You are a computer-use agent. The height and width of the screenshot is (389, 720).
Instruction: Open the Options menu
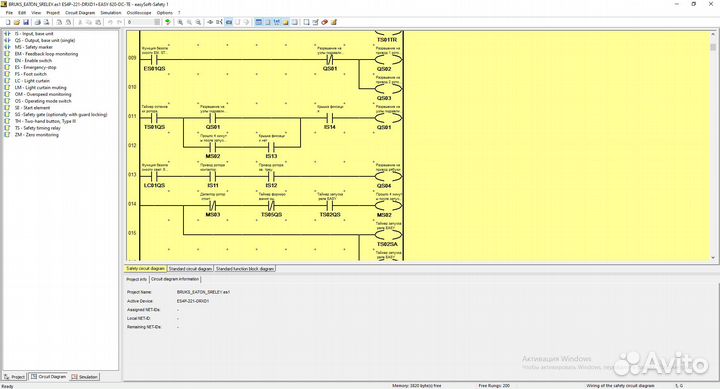pyautogui.click(x=165, y=13)
